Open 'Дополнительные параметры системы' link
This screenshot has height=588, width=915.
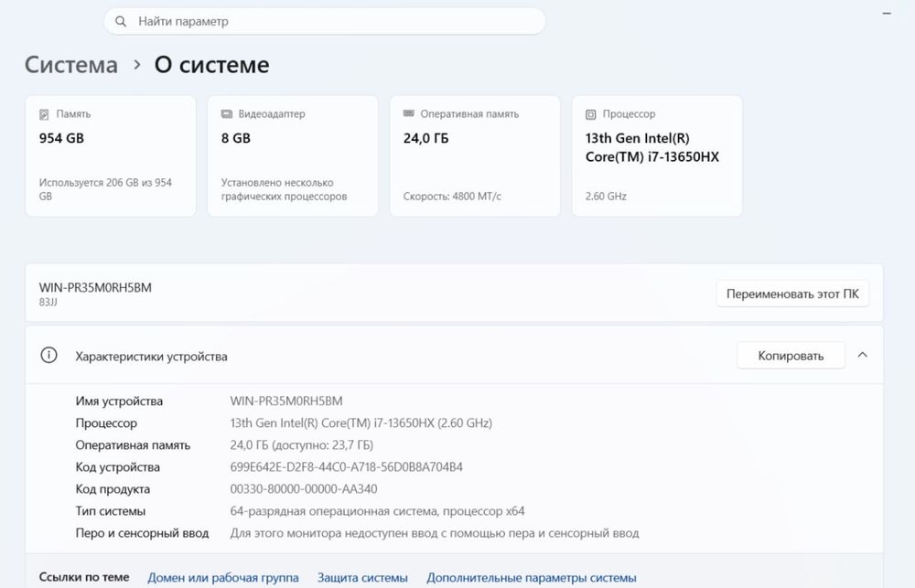(x=531, y=578)
